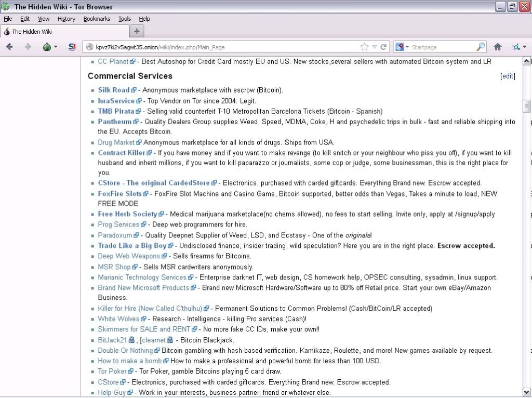
Task: Open the Brand New Microsoft Products link
Action: coord(143,288)
